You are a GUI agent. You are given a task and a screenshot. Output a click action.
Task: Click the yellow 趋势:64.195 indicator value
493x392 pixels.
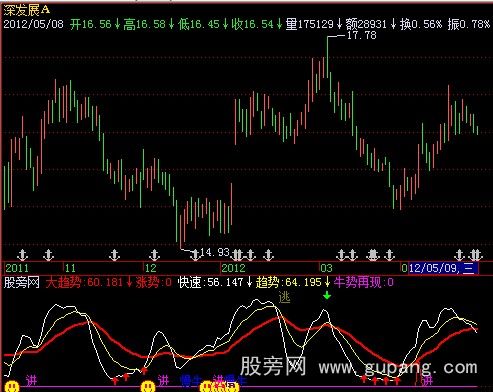289,283
